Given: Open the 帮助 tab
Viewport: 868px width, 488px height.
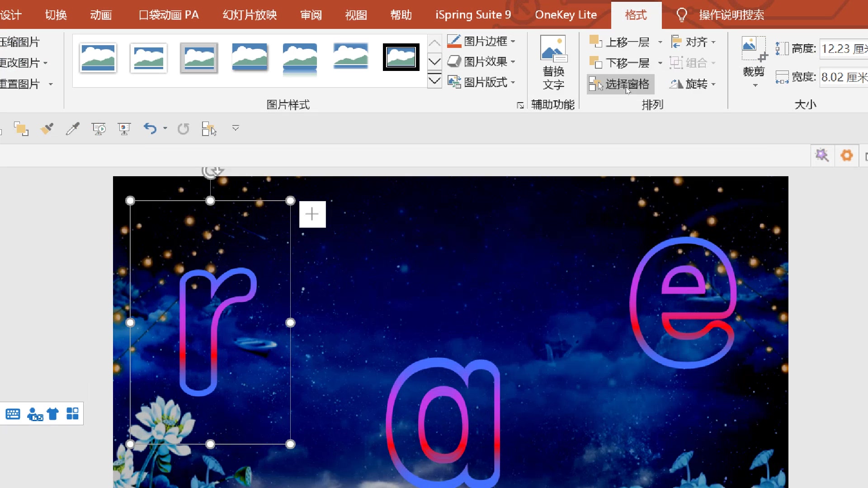Looking at the screenshot, I should 401,15.
